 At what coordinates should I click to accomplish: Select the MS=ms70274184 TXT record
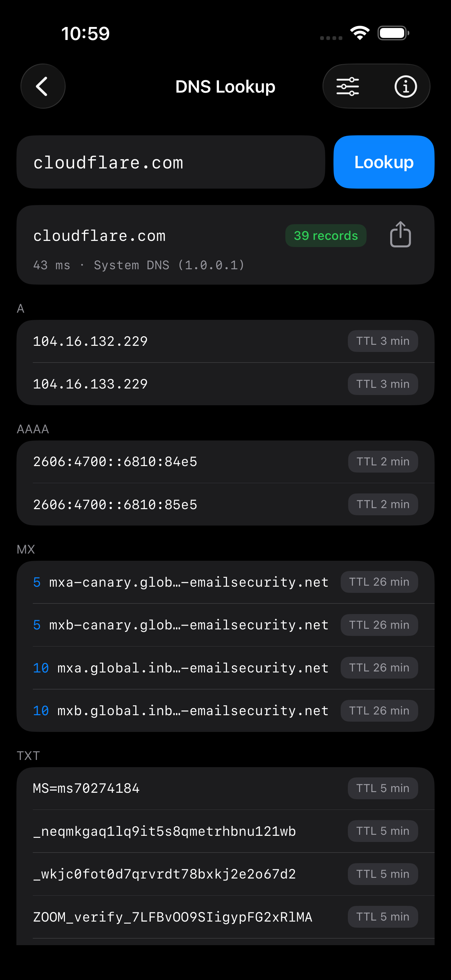tap(225, 789)
